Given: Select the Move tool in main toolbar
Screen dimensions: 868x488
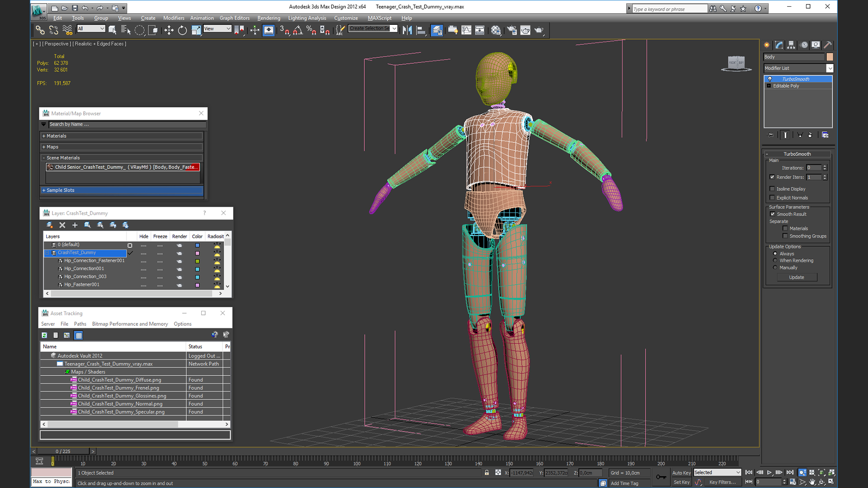Looking at the screenshot, I should (x=169, y=30).
